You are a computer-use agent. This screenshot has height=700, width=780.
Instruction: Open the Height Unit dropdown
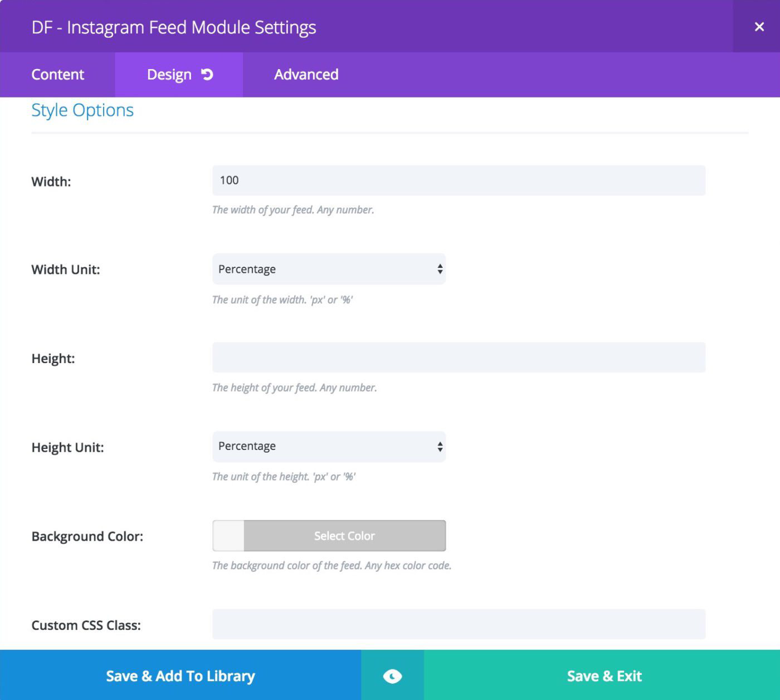(x=329, y=447)
